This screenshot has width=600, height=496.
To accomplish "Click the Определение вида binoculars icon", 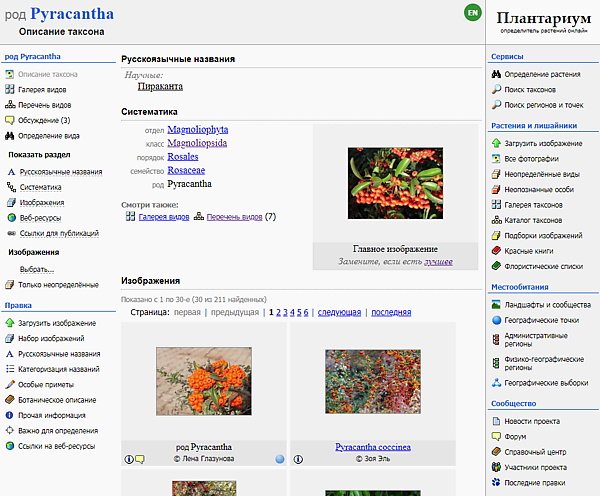I will 9,136.
